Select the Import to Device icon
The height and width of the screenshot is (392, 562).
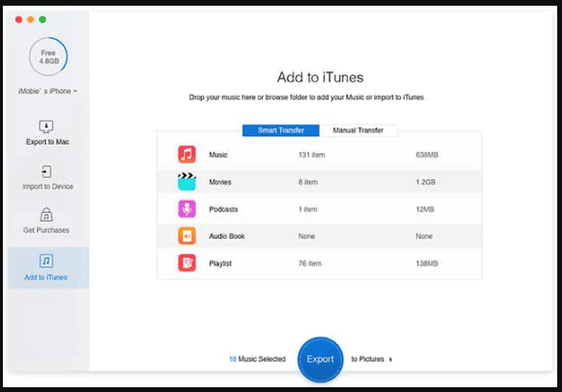47,172
